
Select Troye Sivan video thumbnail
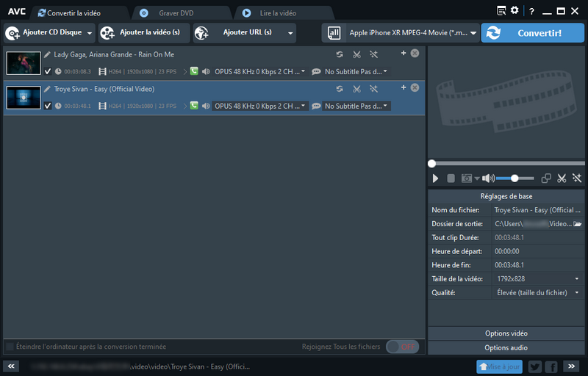(x=24, y=98)
